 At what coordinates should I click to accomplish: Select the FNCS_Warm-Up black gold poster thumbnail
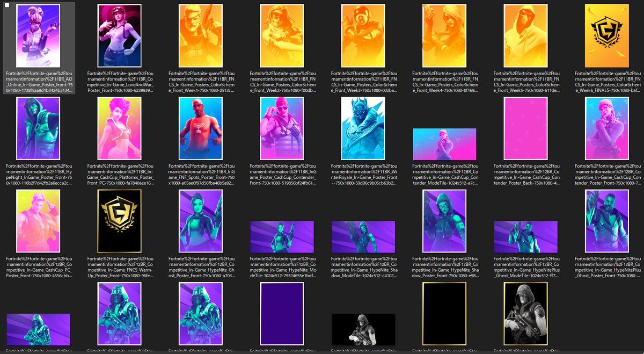click(120, 221)
